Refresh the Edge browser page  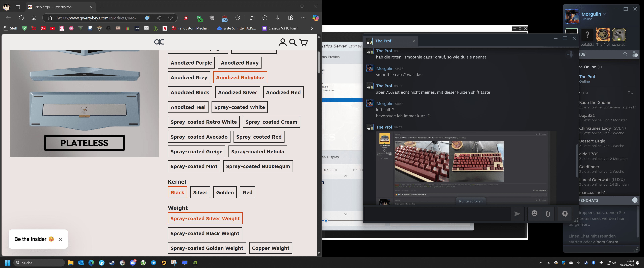(x=21, y=18)
